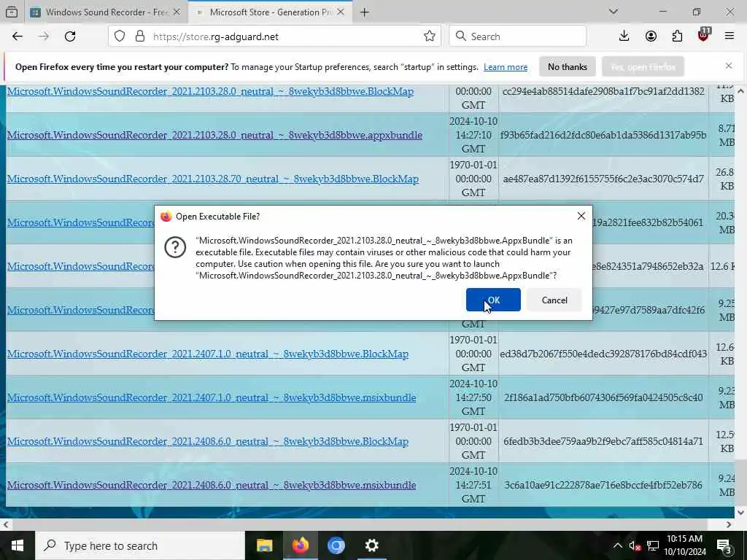Click hash starting with 2f186a1ad750
The image size is (747, 560).
tap(603, 397)
